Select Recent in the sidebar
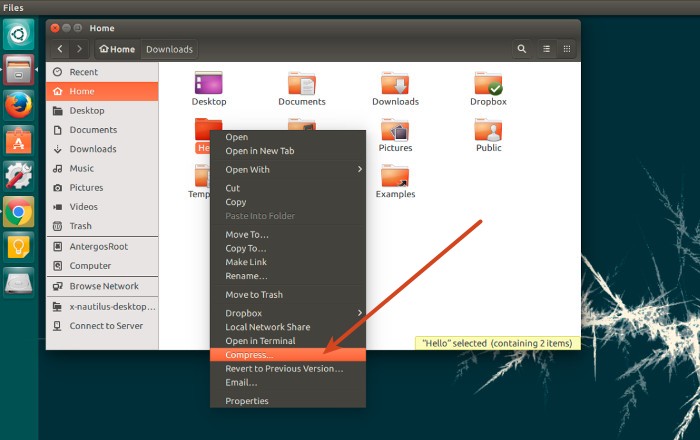 click(102, 72)
